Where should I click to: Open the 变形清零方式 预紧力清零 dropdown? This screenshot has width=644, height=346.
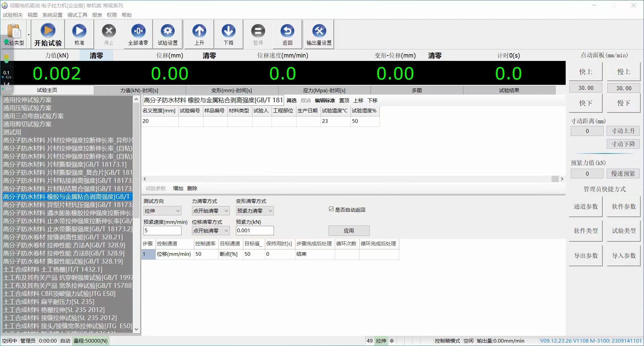pos(255,211)
